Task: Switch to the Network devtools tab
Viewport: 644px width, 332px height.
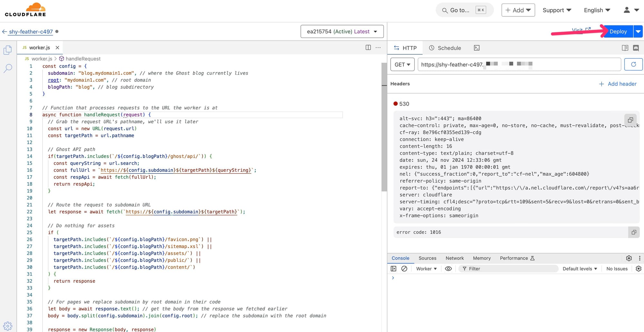Action: click(454, 258)
